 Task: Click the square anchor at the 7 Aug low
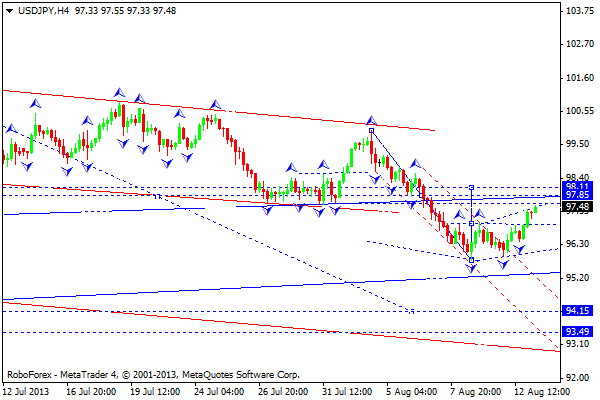click(471, 259)
